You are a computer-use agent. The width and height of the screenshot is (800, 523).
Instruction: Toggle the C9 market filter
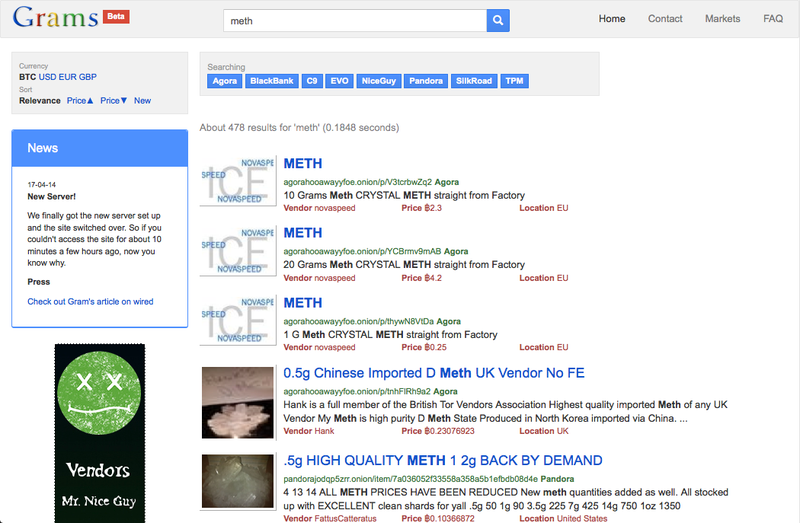312,81
